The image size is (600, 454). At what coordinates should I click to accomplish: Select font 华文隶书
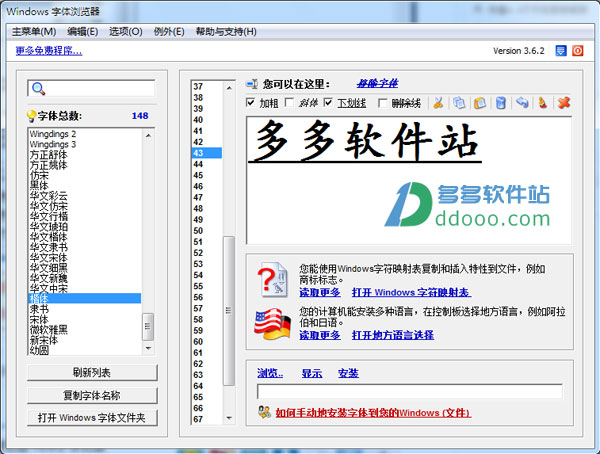[49, 247]
